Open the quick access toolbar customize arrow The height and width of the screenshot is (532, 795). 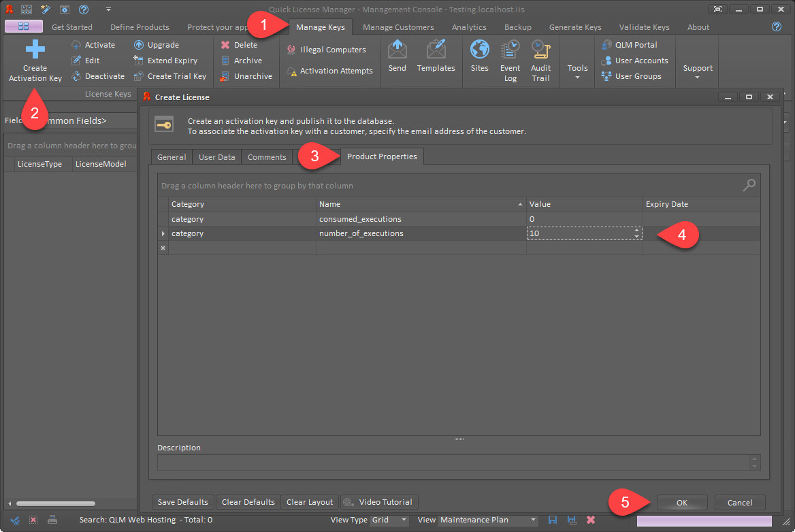pos(108,9)
